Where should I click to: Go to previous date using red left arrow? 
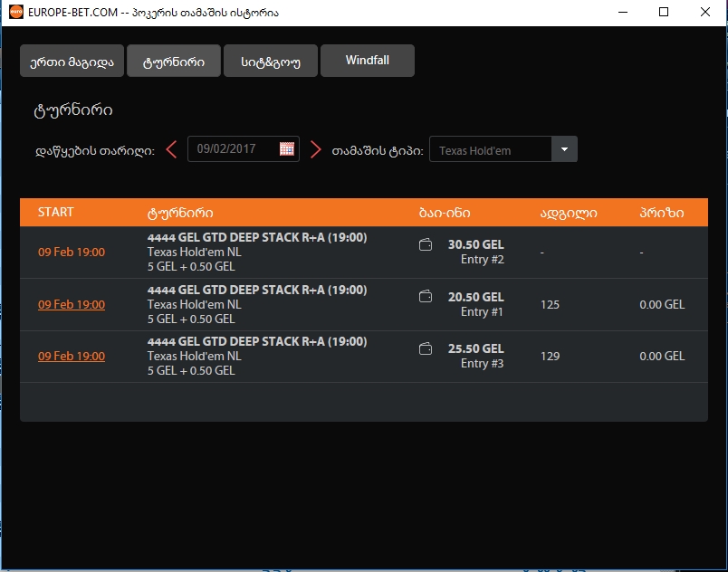point(171,148)
